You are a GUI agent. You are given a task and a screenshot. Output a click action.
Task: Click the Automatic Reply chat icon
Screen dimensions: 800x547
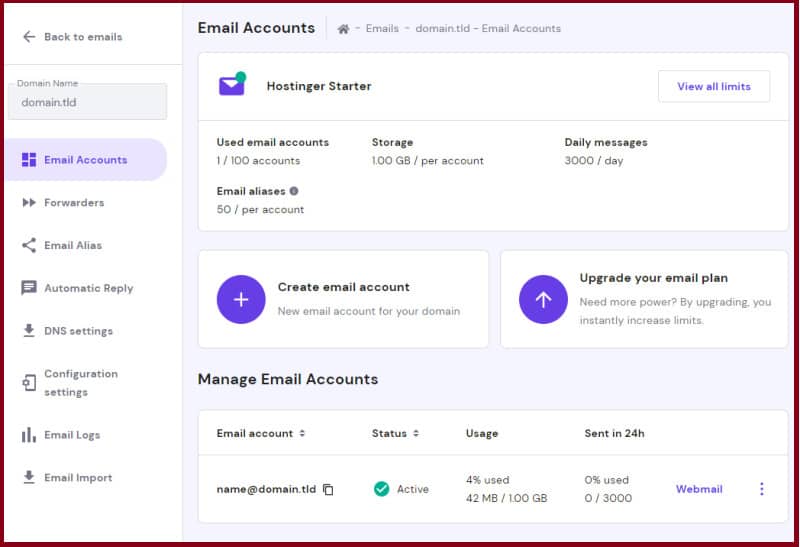(x=29, y=288)
